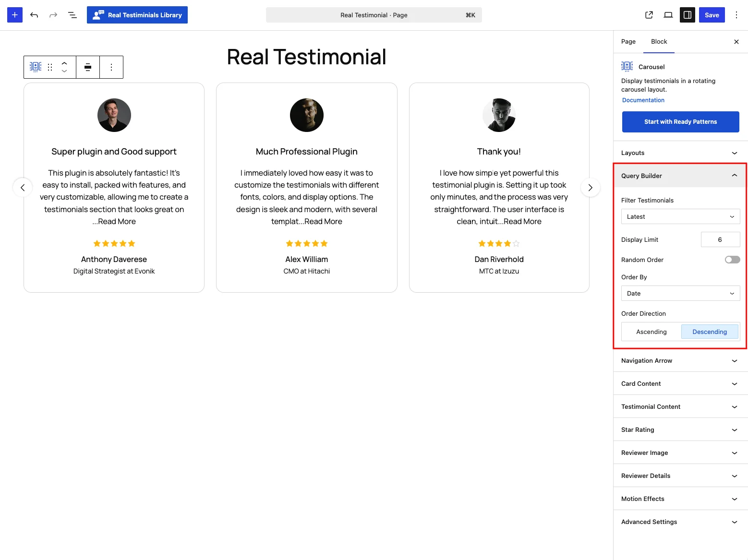
Task: Open the document overview list view
Action: click(x=72, y=15)
